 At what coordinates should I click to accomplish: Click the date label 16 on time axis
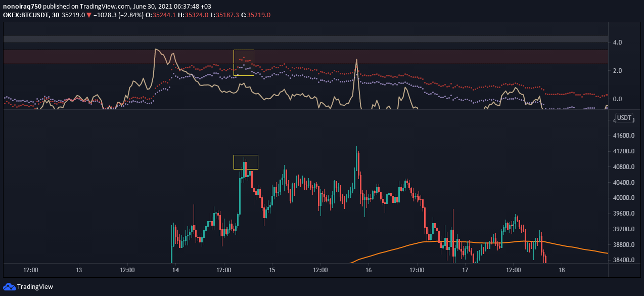[x=369, y=270]
